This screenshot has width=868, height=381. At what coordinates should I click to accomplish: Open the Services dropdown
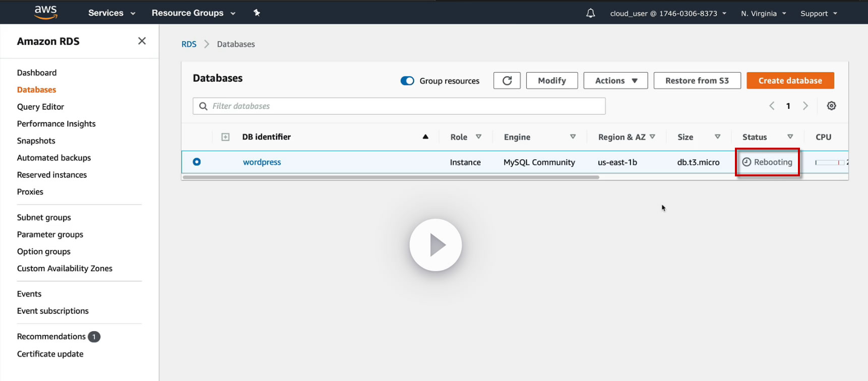click(x=111, y=13)
